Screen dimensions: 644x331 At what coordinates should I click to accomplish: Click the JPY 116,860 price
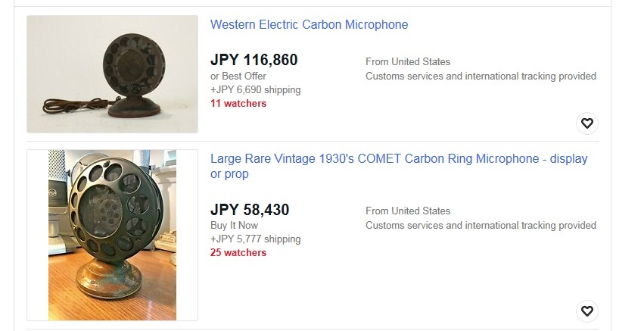pyautogui.click(x=254, y=60)
